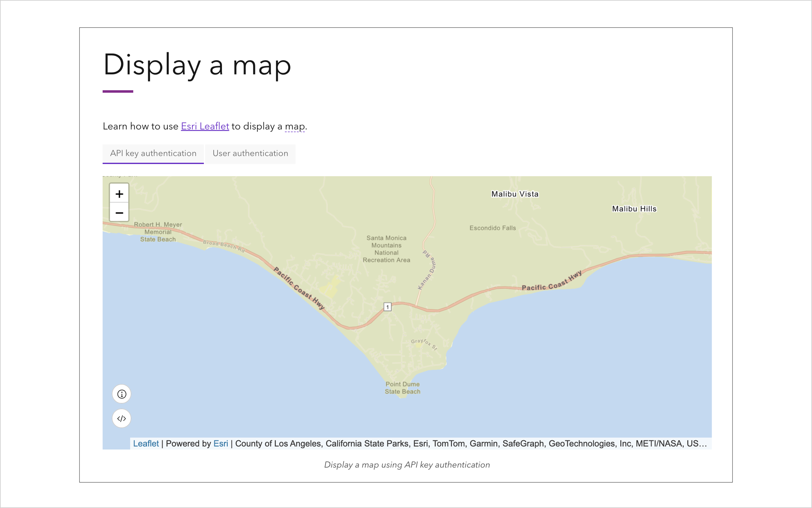
Task: Click Robert H. Meyer Memorial Beach label
Action: coord(158,232)
